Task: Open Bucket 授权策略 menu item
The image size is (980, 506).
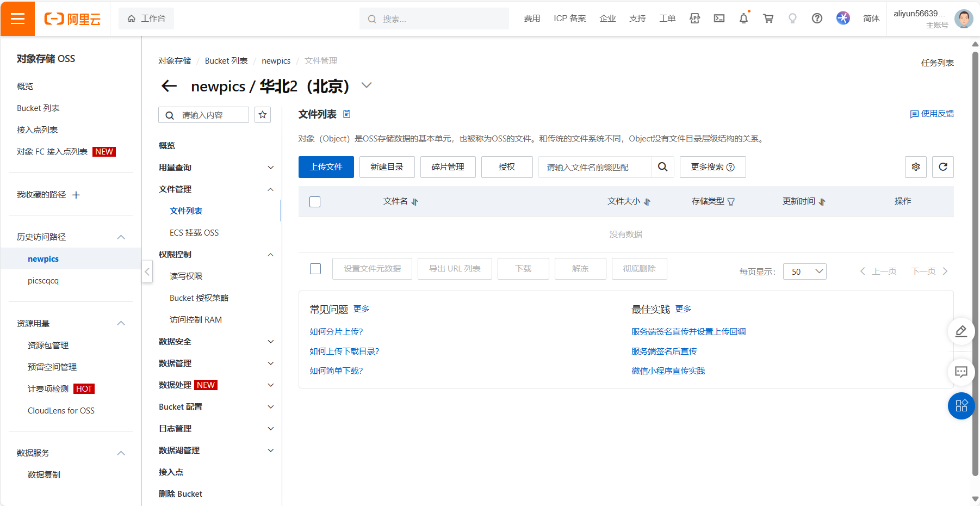Action: click(x=199, y=298)
